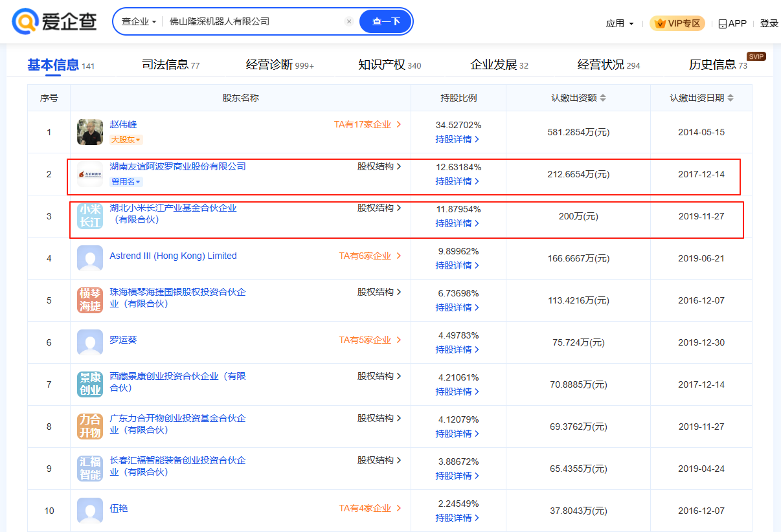Switch to the 基本信息 tab
This screenshot has width=781, height=532.
(x=61, y=65)
